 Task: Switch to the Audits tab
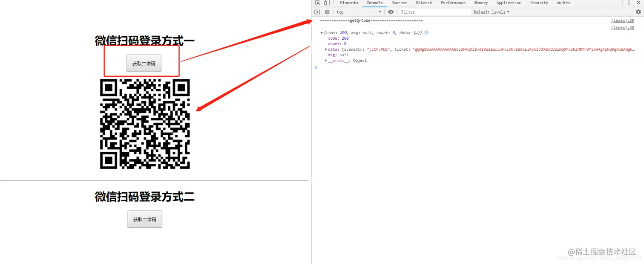[563, 3]
